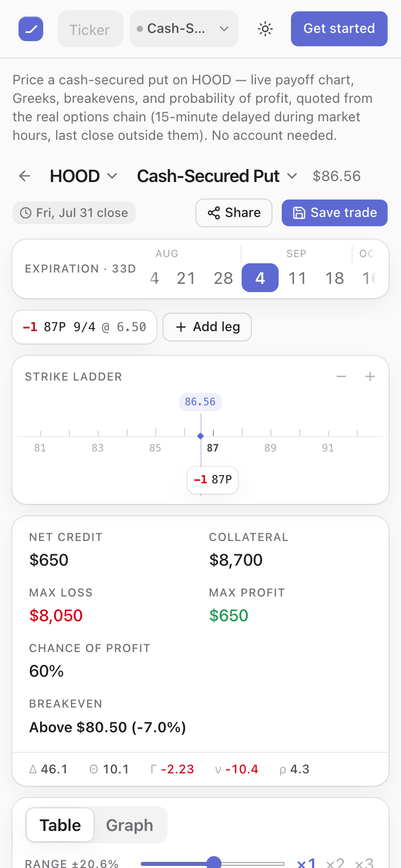Image resolution: width=401 pixels, height=868 pixels.
Task: Zoom out strike ladder with minus icon
Action: 341,376
